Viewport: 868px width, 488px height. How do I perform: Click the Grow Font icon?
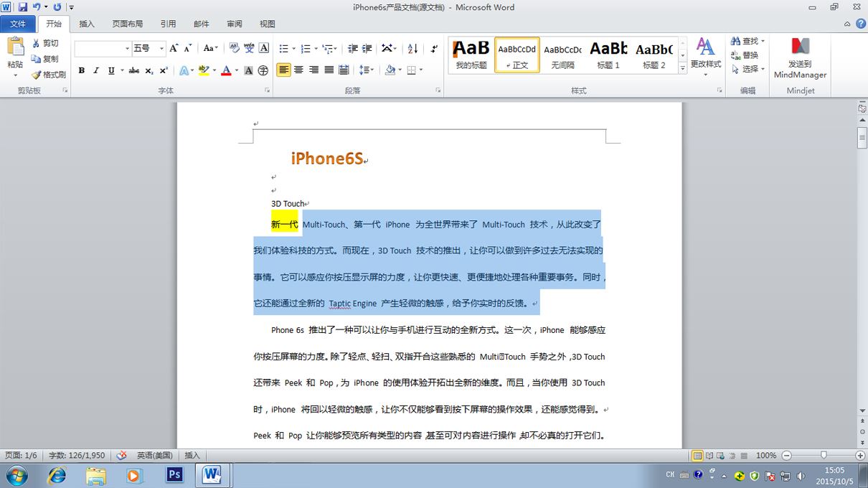click(174, 48)
